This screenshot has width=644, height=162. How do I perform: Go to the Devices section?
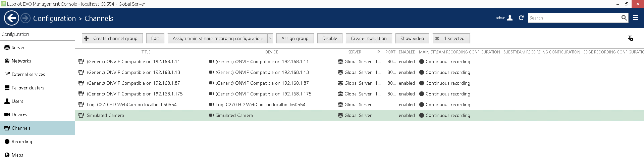point(19,115)
